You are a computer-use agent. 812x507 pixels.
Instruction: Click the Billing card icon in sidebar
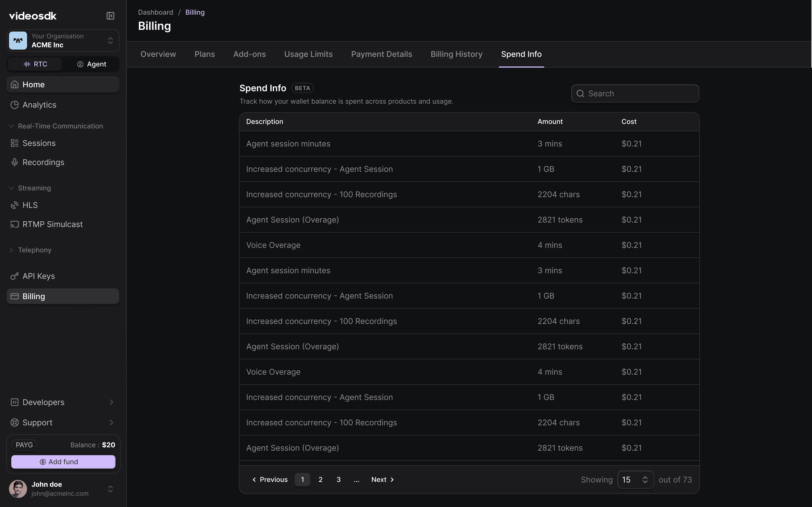point(14,296)
